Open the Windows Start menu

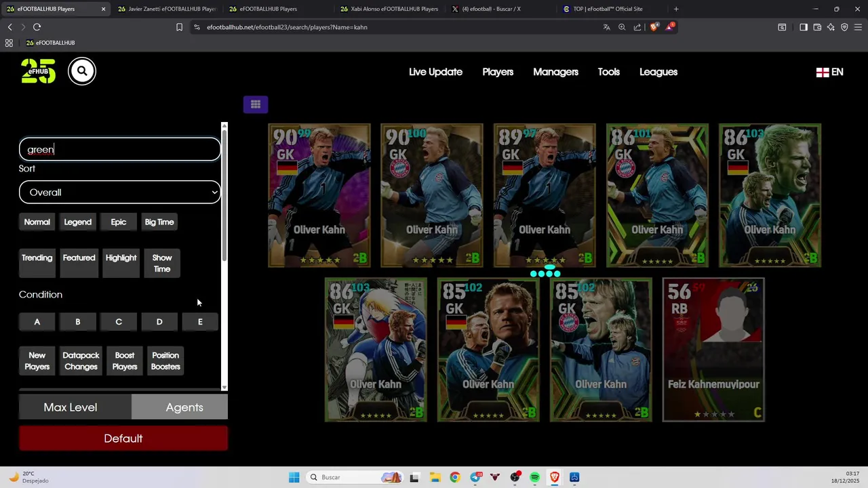click(294, 477)
